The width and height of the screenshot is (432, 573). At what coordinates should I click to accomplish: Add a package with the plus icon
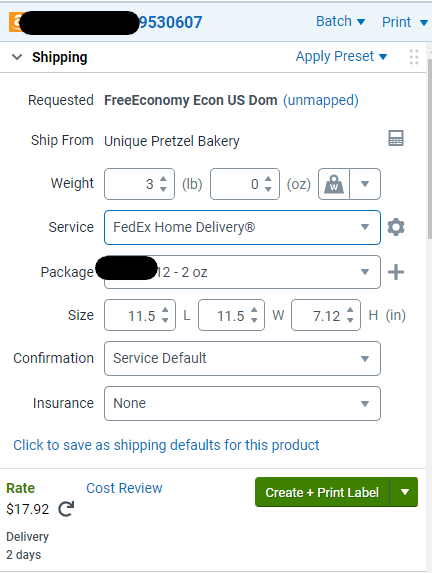click(x=396, y=272)
